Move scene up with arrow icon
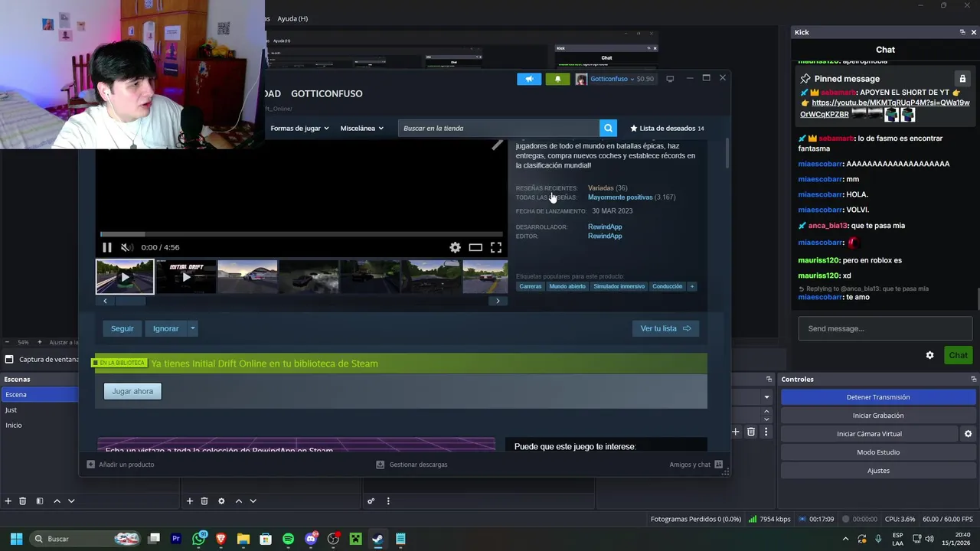This screenshot has height=551, width=980. (57, 501)
